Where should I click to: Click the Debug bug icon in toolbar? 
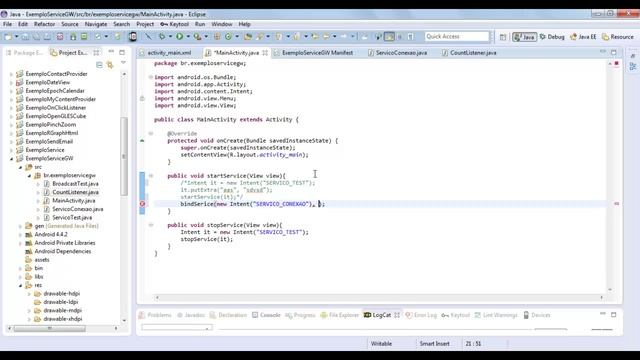coord(162,37)
